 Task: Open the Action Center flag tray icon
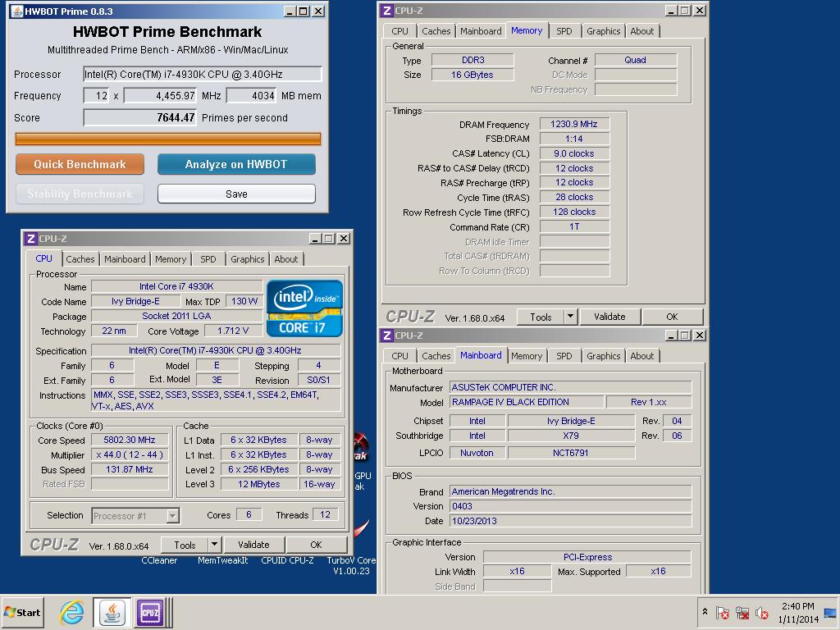pos(722,613)
